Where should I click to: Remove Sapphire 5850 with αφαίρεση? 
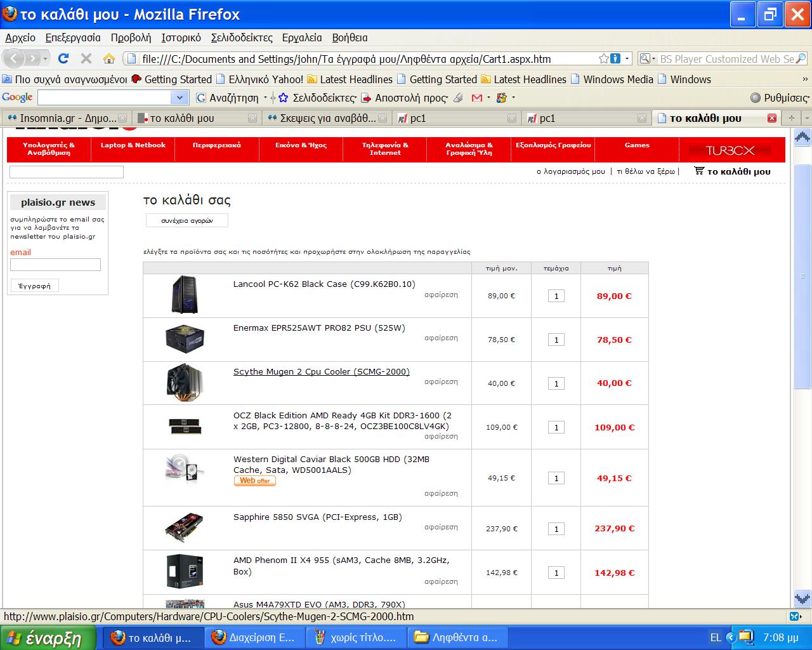tap(441, 527)
